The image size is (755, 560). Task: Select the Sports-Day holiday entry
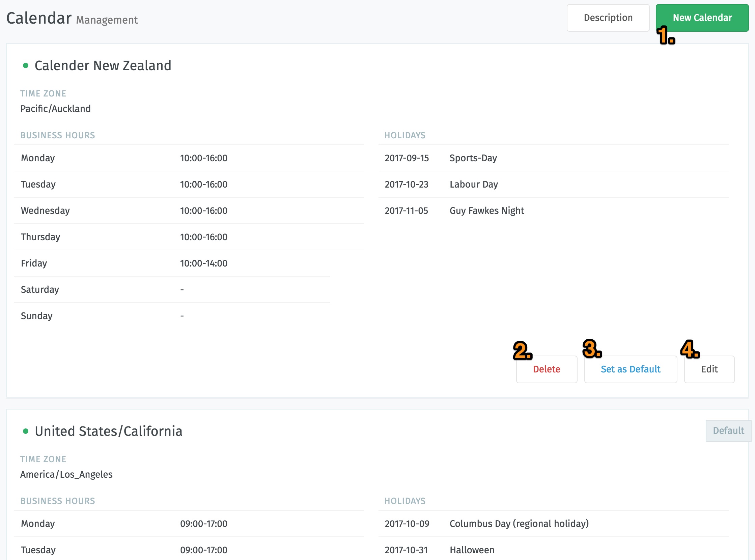(473, 158)
